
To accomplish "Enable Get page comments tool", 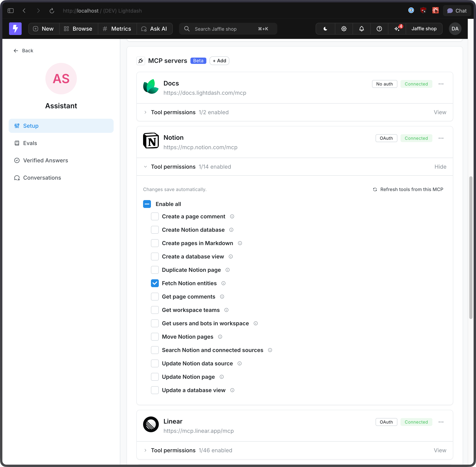I will pyautogui.click(x=155, y=297).
